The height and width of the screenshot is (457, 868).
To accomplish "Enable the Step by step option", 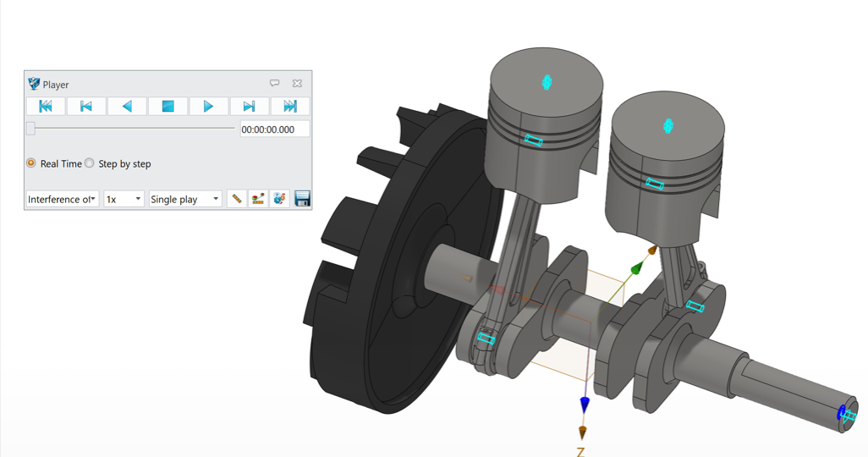I will coord(90,163).
